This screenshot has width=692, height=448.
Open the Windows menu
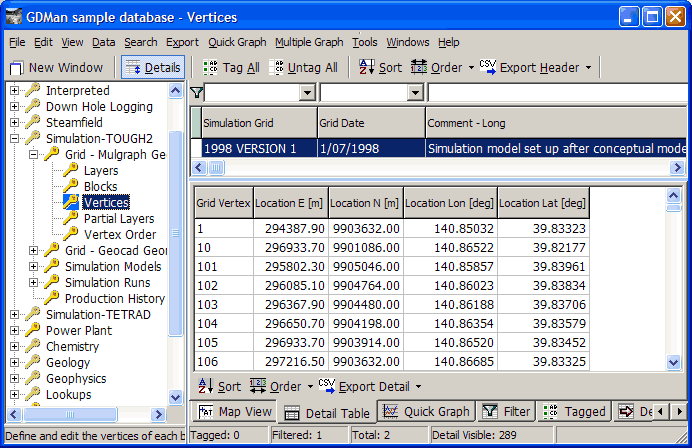pyautogui.click(x=408, y=42)
